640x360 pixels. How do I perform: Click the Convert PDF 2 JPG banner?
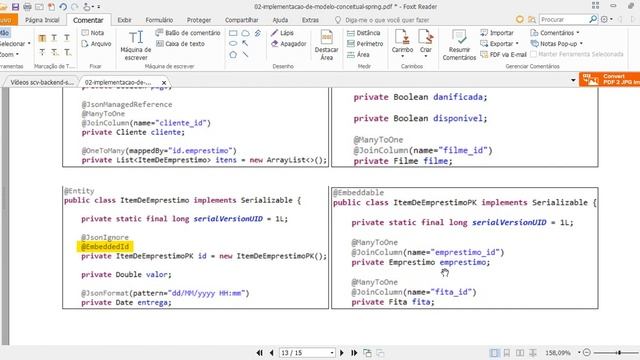[609, 79]
